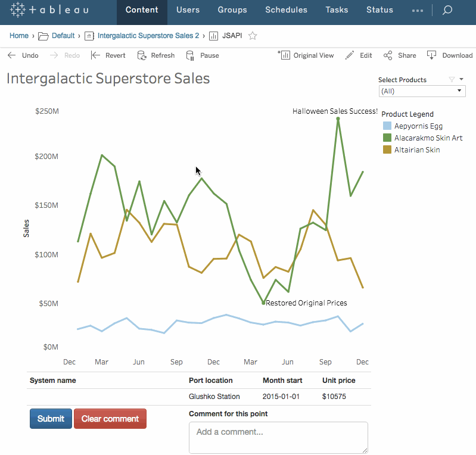Click the three-dots more menu
Viewport: 476px width, 455px height.
pos(418,10)
